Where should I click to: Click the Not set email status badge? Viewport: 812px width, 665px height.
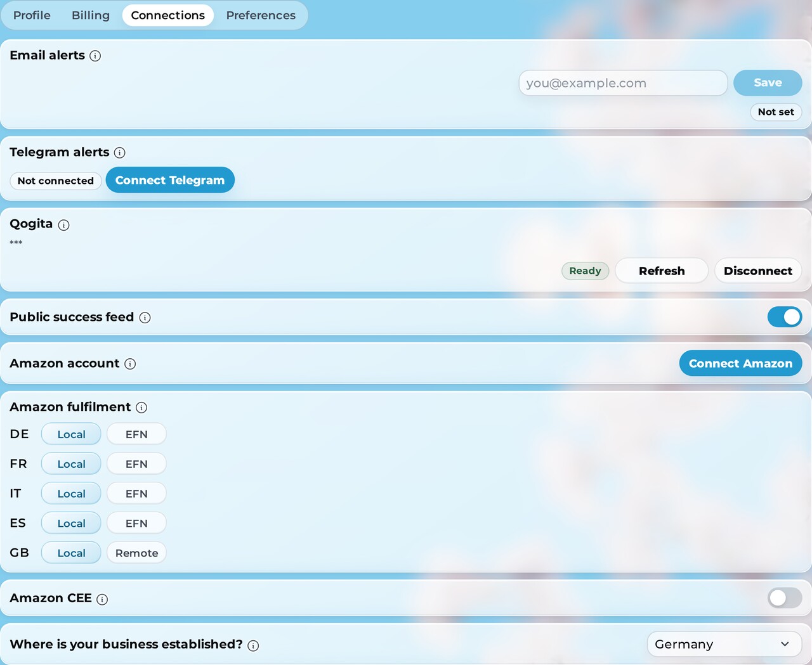pos(776,112)
